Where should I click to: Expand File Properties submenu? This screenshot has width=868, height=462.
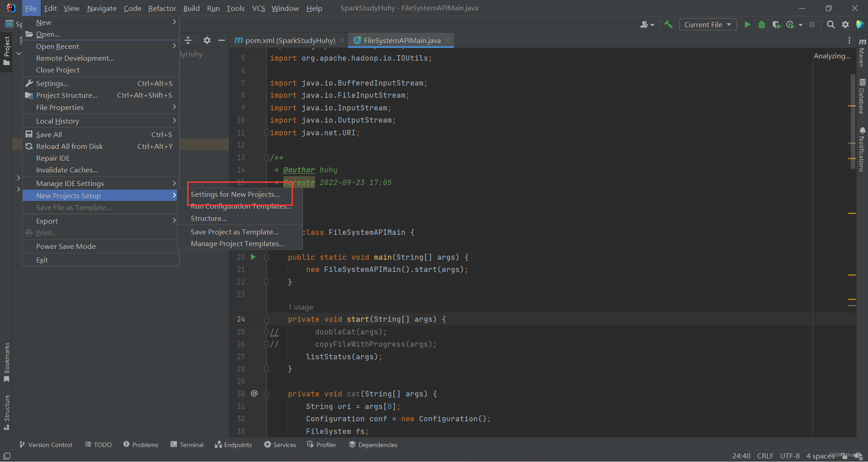[101, 107]
